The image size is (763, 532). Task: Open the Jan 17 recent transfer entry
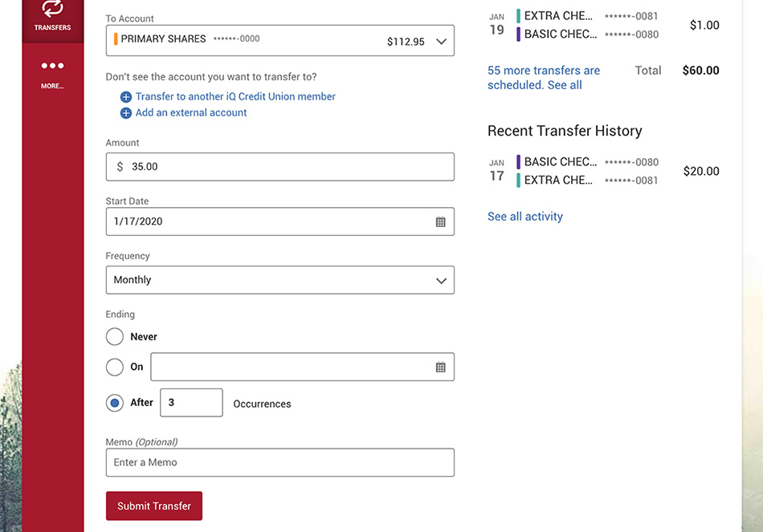[602, 171]
